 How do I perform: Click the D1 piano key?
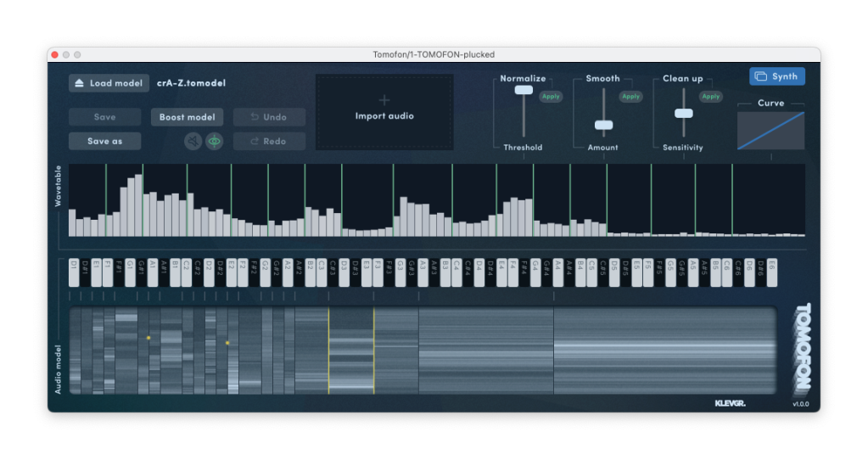(74, 273)
